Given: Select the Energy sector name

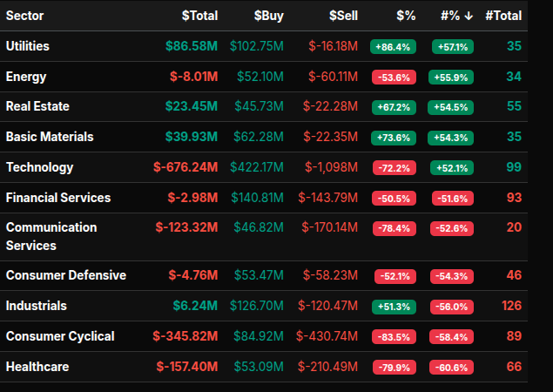Looking at the screenshot, I should 26,77.
